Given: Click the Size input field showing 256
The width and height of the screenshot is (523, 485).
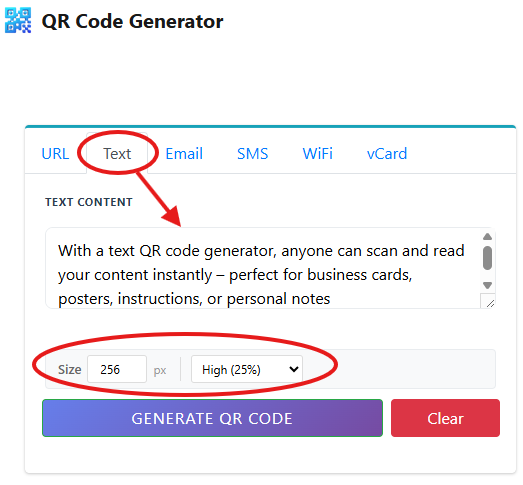Looking at the screenshot, I should [117, 369].
